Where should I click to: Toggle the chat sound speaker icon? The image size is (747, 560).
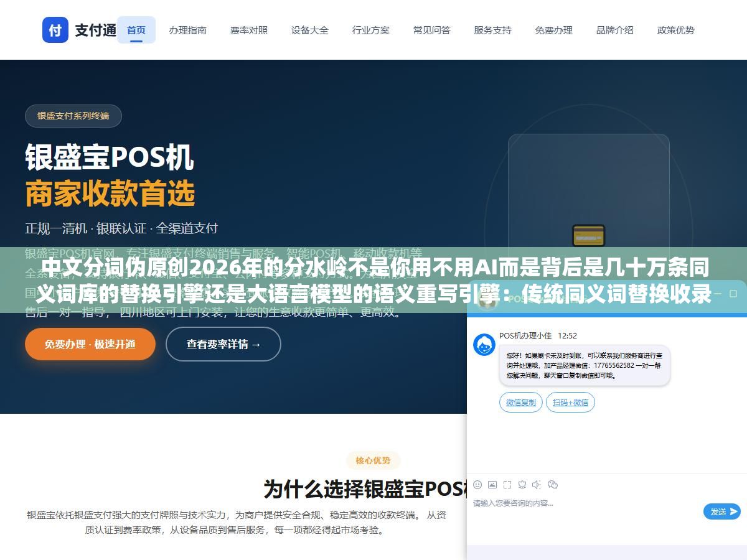tap(537, 485)
